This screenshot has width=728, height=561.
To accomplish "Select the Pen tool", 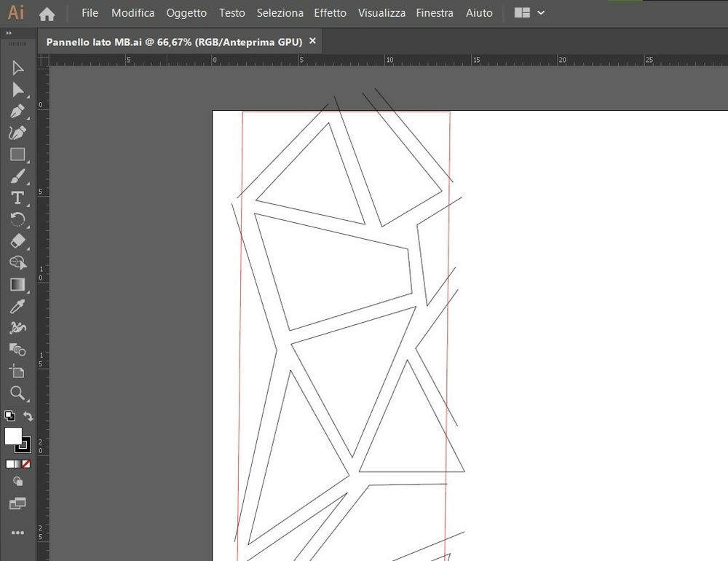I will click(x=17, y=111).
